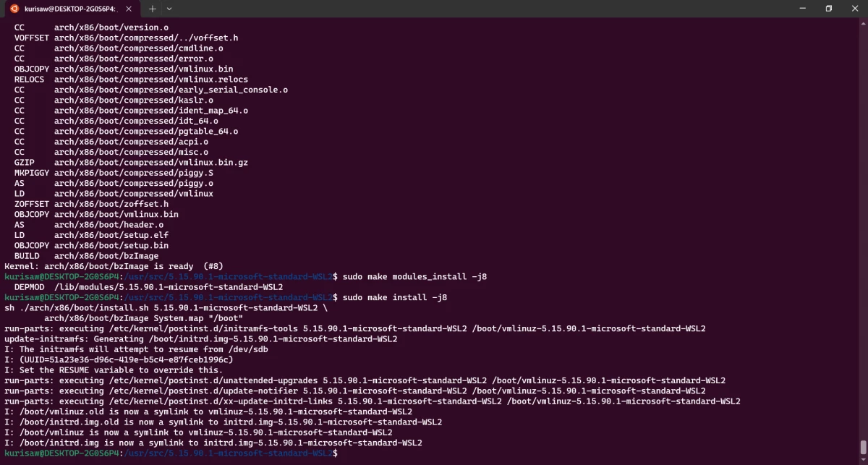The width and height of the screenshot is (868, 465).
Task: Expand the new-tab profile dropdown chevron
Action: [x=169, y=9]
